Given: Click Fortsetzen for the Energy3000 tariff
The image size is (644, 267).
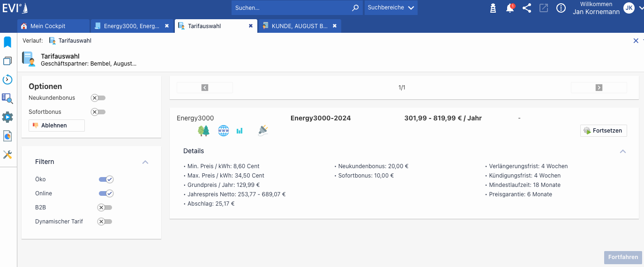Looking at the screenshot, I should 603,131.
